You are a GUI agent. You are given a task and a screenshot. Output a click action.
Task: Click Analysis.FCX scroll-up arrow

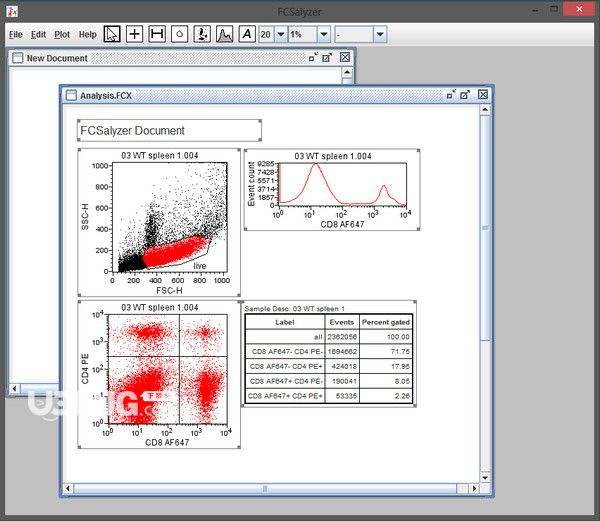pos(485,110)
